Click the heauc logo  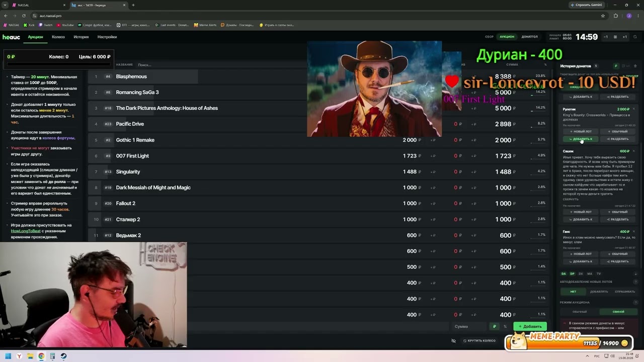11,37
